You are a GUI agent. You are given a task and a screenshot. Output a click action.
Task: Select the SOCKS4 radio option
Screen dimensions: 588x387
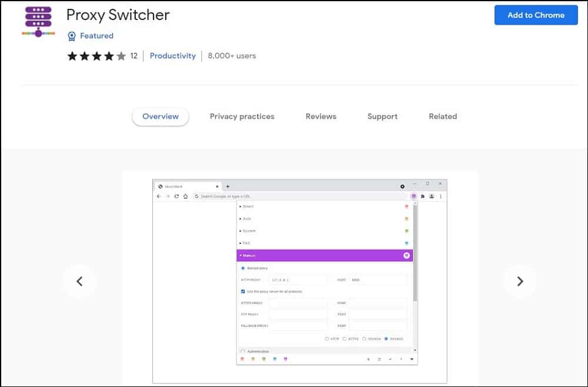[364, 339]
